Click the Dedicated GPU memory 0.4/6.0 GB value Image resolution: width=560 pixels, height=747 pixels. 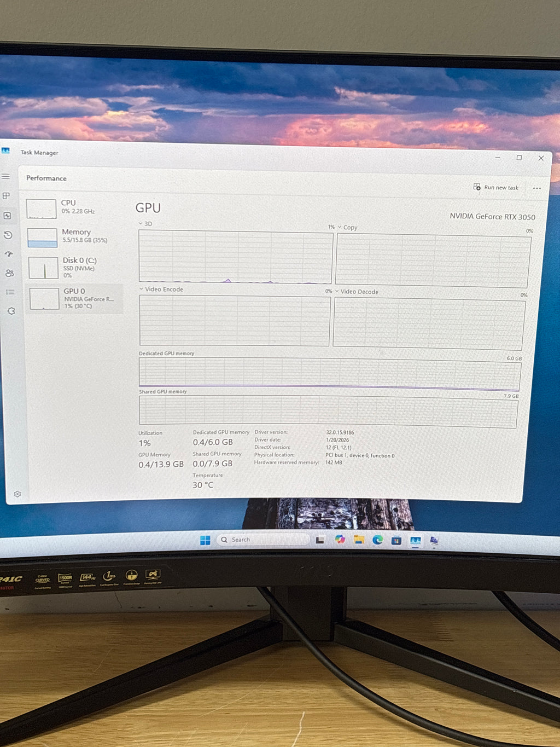click(x=213, y=442)
